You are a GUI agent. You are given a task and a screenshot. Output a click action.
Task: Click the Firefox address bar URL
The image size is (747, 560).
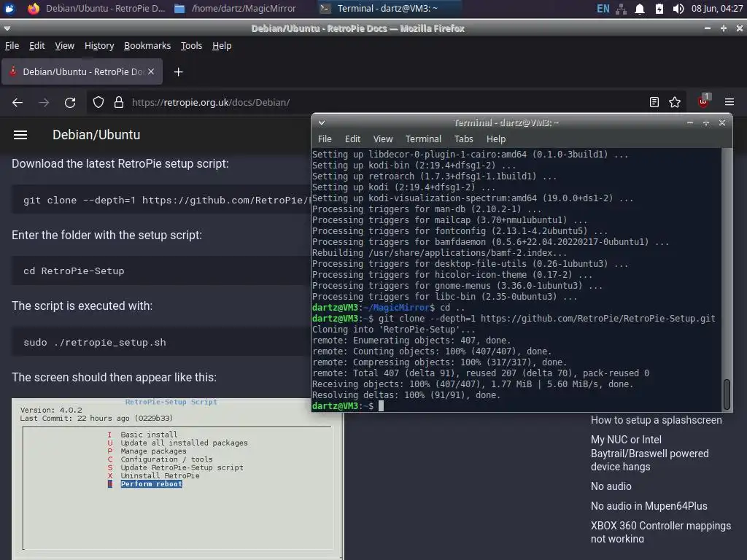point(211,102)
